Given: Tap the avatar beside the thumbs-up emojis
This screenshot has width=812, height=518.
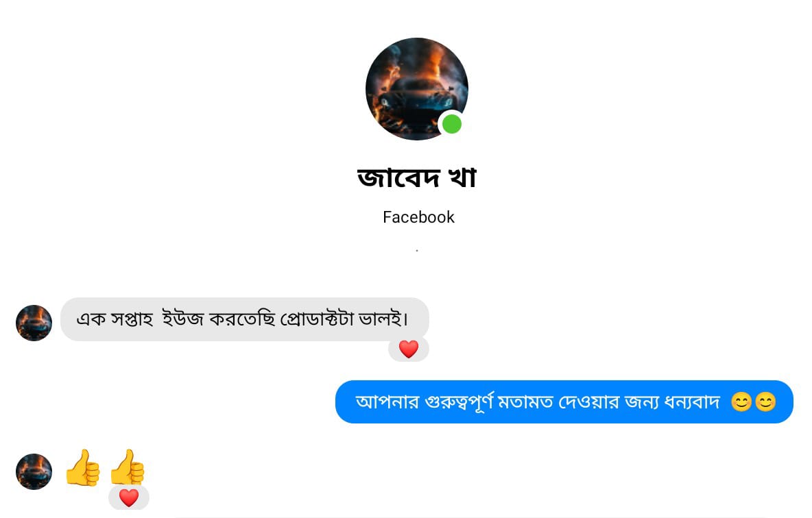Looking at the screenshot, I should (x=34, y=472).
